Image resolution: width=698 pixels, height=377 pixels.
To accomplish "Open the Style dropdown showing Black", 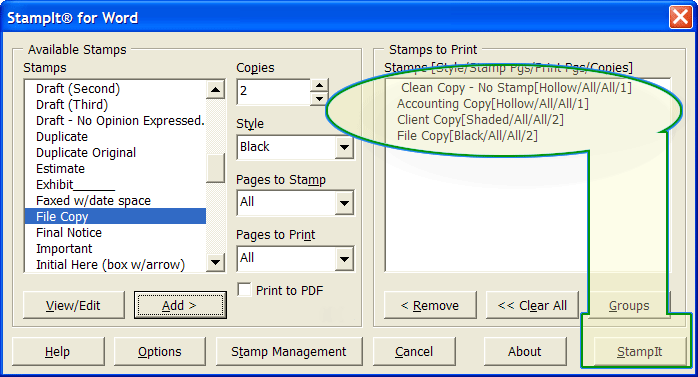I will point(344,147).
